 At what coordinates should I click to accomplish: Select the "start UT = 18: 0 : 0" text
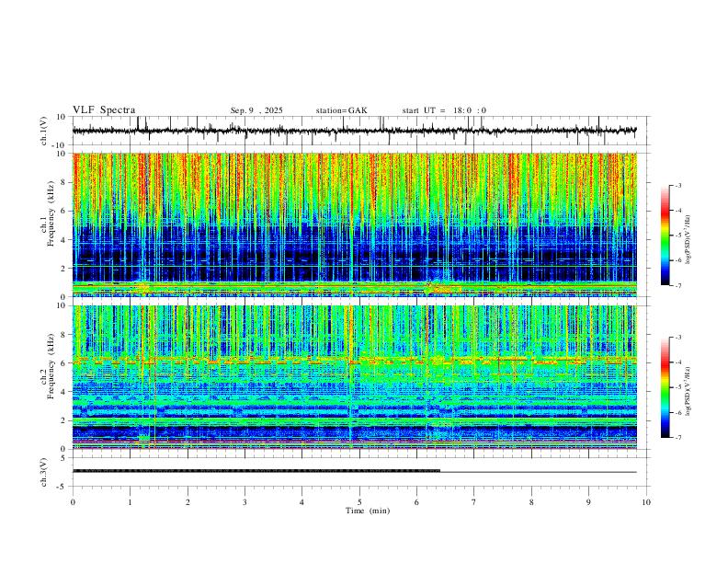[x=444, y=110]
